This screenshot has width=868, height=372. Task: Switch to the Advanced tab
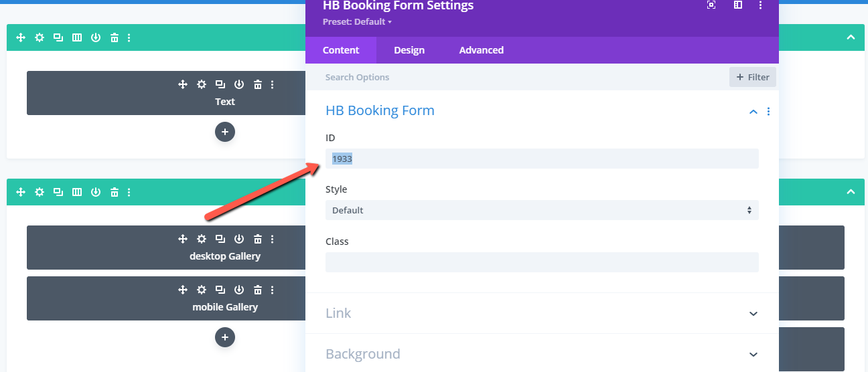click(x=481, y=50)
